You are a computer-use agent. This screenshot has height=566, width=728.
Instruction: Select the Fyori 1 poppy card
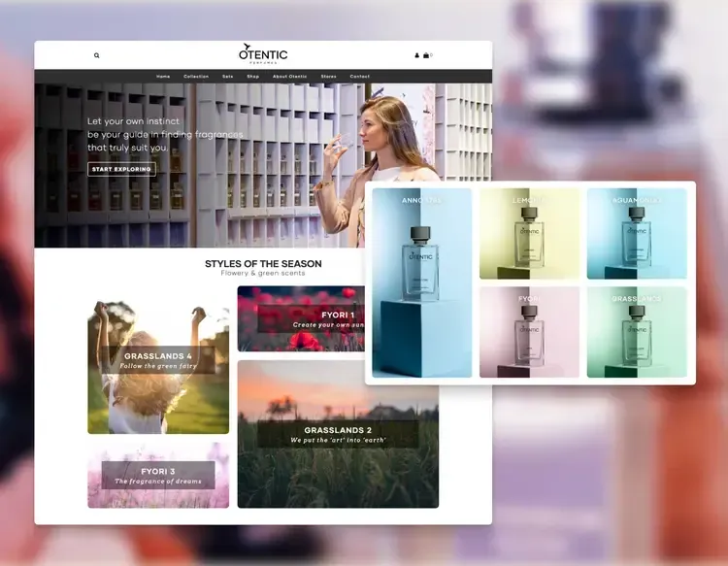(303, 318)
